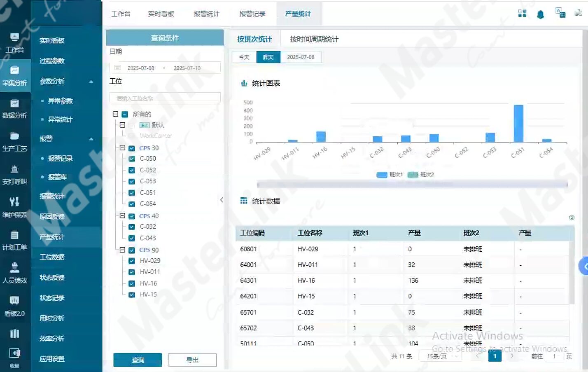
Task: Click the 导出 export button
Action: (192, 360)
